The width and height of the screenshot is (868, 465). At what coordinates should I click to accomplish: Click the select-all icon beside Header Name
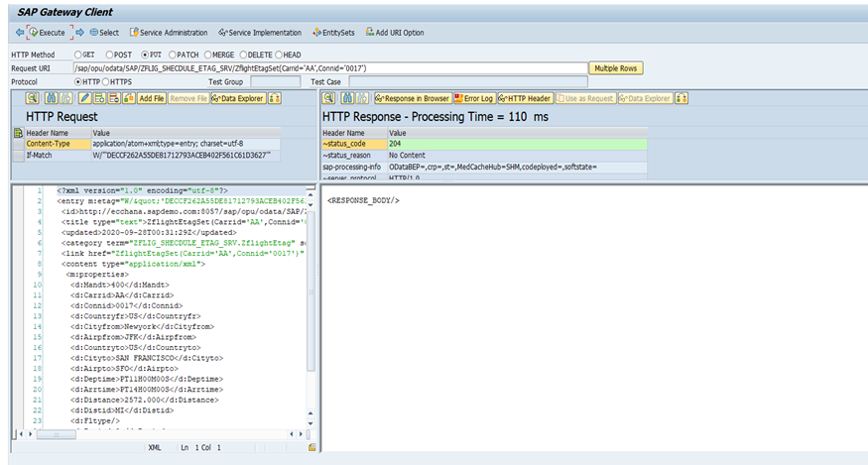coord(18,133)
